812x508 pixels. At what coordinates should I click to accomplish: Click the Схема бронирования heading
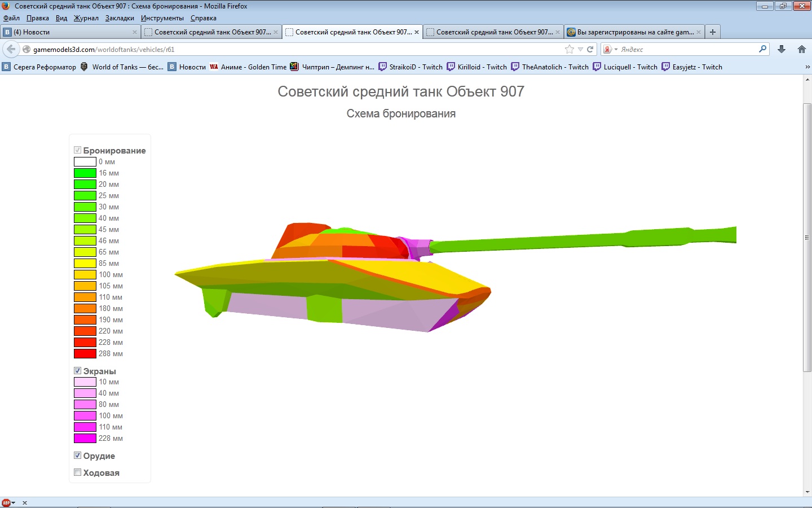click(401, 113)
